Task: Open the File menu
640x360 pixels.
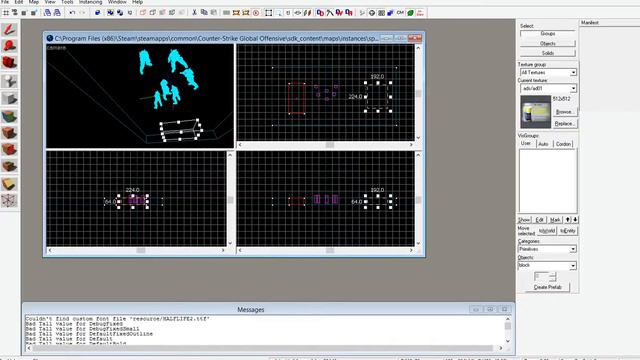Action: click(x=5, y=2)
